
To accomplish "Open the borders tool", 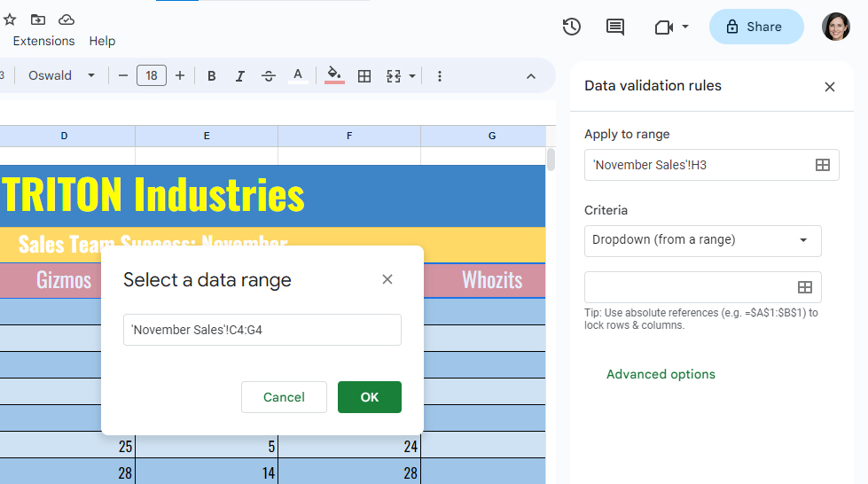I will tap(364, 76).
